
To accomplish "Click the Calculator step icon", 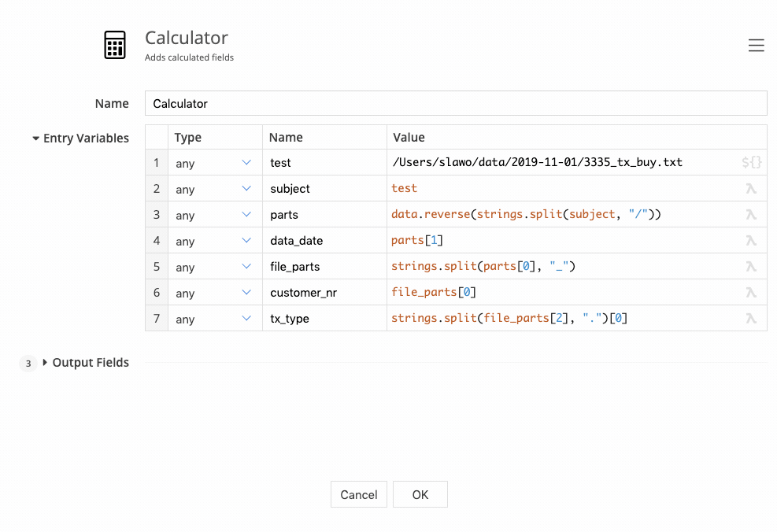I will (x=114, y=45).
